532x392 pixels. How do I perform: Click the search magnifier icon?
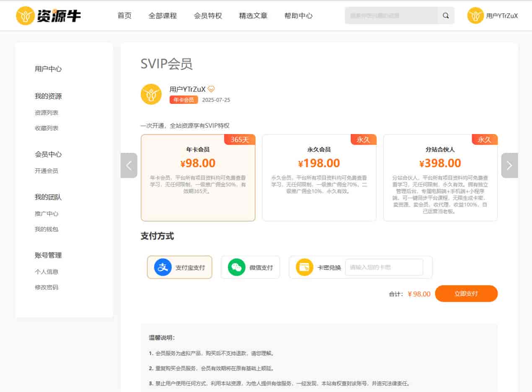tap(446, 15)
